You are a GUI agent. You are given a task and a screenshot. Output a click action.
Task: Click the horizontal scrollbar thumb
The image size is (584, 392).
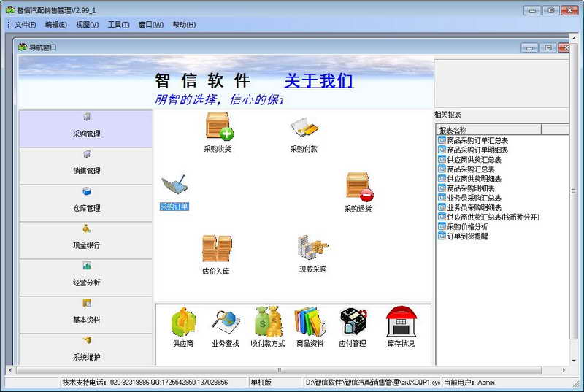point(279,370)
